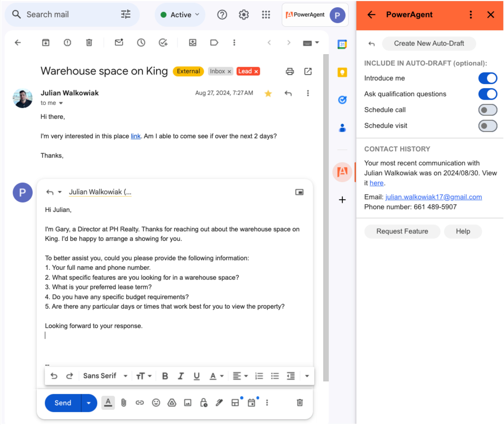Open Google Calendar side panel icon
The height and width of the screenshot is (425, 504).
pyautogui.click(x=342, y=44)
